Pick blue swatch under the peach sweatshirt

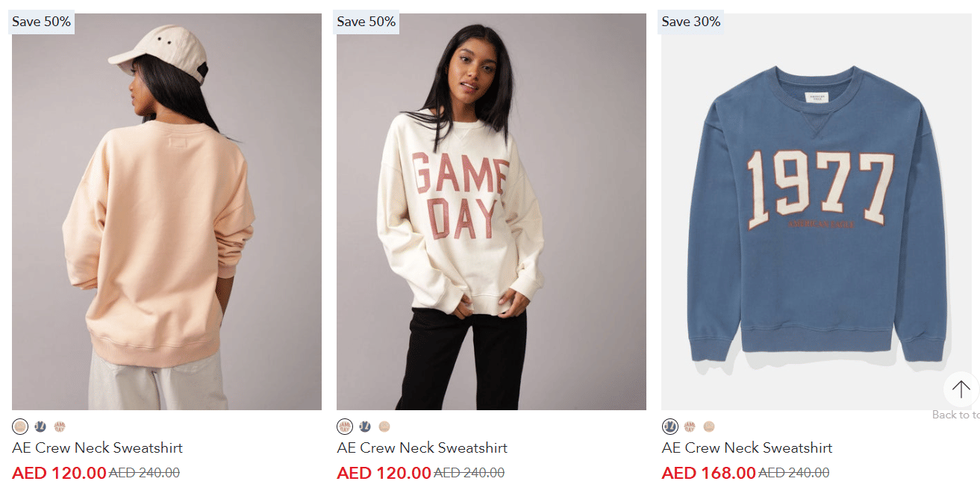pyautogui.click(x=40, y=427)
